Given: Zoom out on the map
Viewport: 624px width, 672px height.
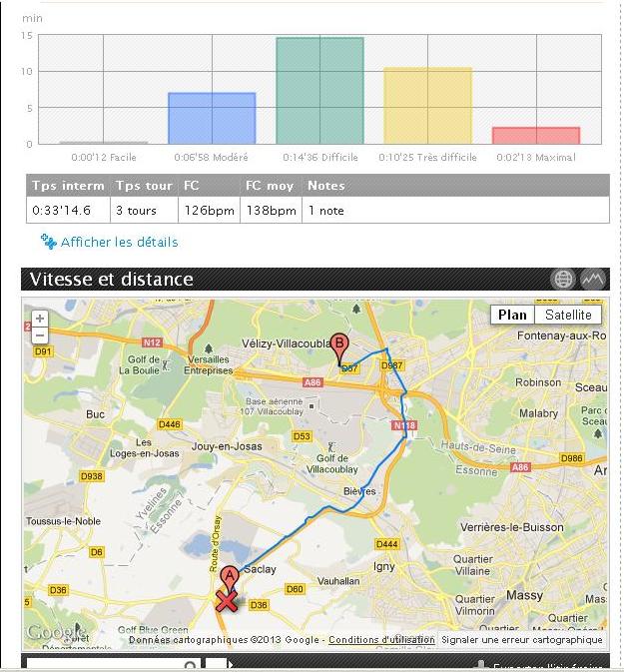Looking at the screenshot, I should click(40, 335).
